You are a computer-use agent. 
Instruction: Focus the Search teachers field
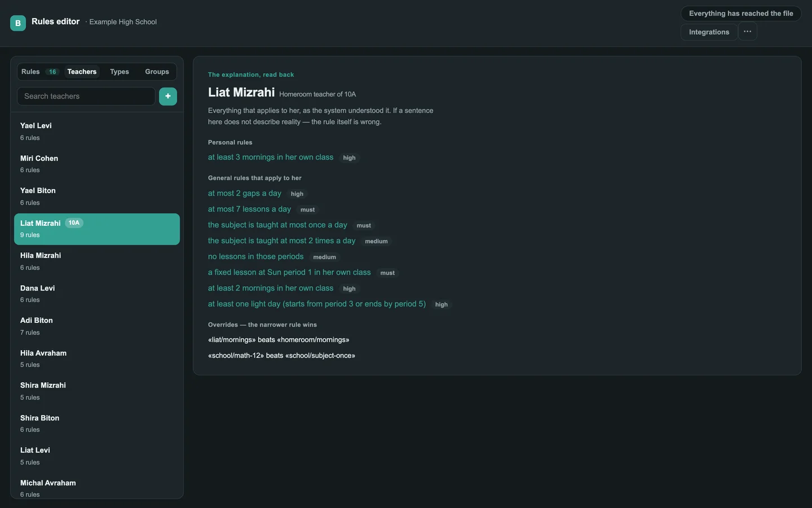click(x=86, y=97)
